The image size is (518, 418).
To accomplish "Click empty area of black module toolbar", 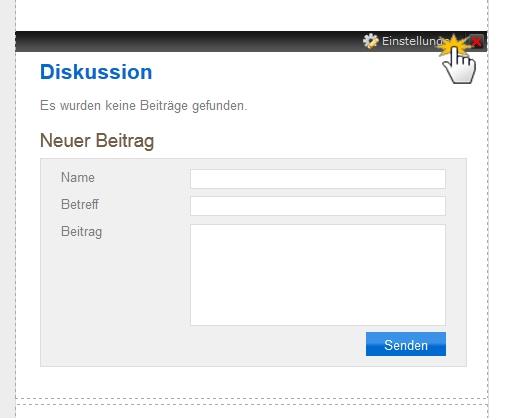I will 187,41.
